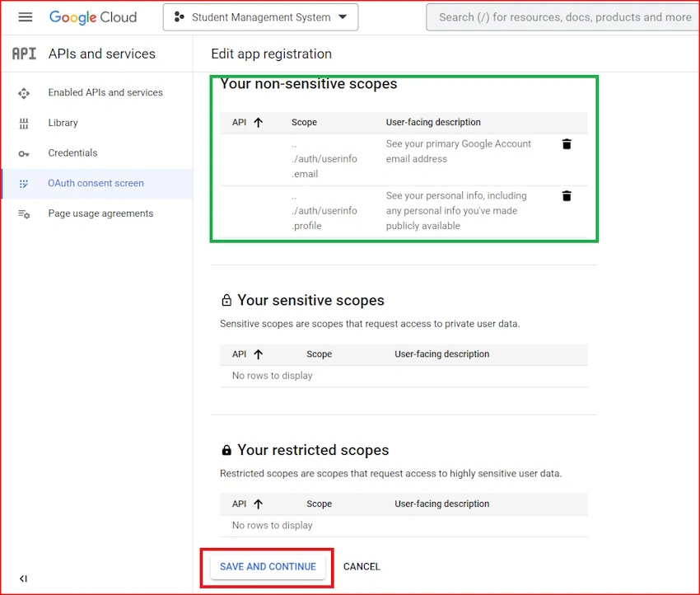
Task: Click the Credentials key icon
Action: pos(24,153)
